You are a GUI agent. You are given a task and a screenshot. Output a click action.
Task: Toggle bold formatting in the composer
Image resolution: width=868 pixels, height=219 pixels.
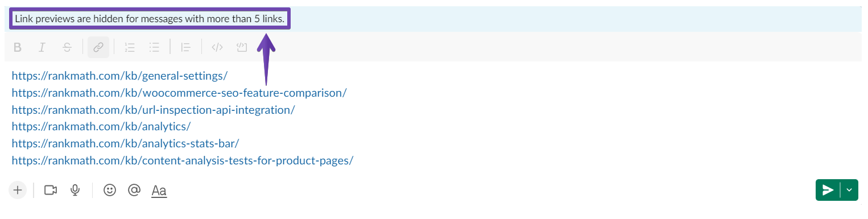[x=18, y=47]
